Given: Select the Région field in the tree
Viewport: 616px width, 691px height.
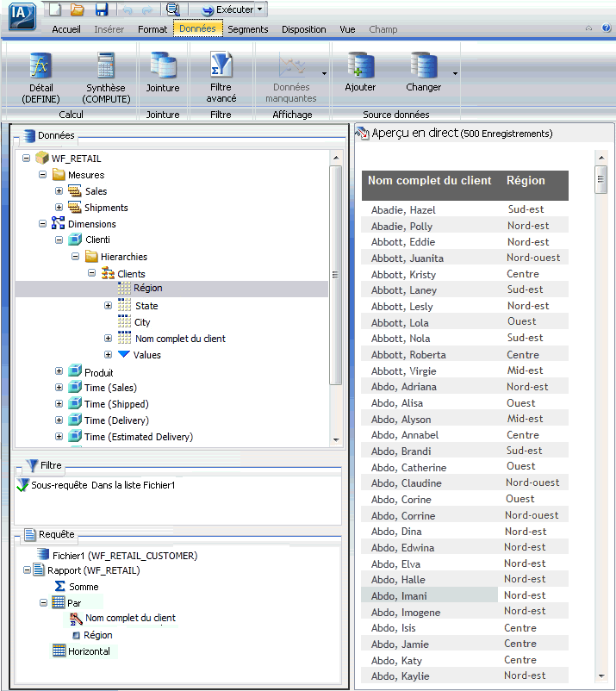Looking at the screenshot, I should coord(148,289).
